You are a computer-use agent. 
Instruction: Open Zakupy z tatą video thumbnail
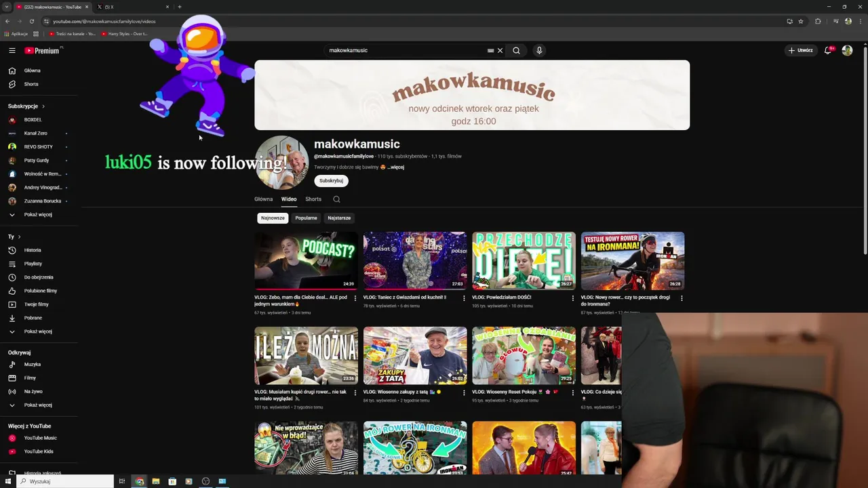click(415, 356)
